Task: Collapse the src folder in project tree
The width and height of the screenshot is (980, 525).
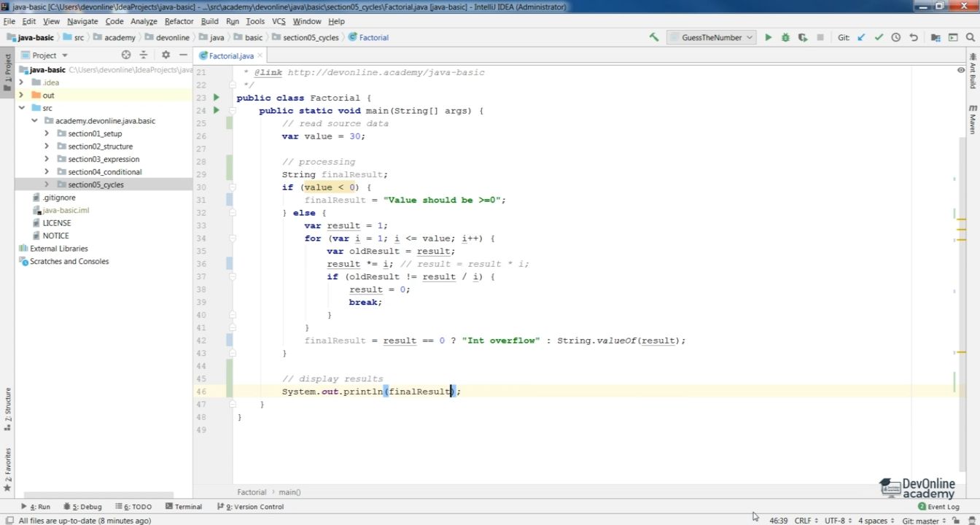Action: [x=21, y=108]
